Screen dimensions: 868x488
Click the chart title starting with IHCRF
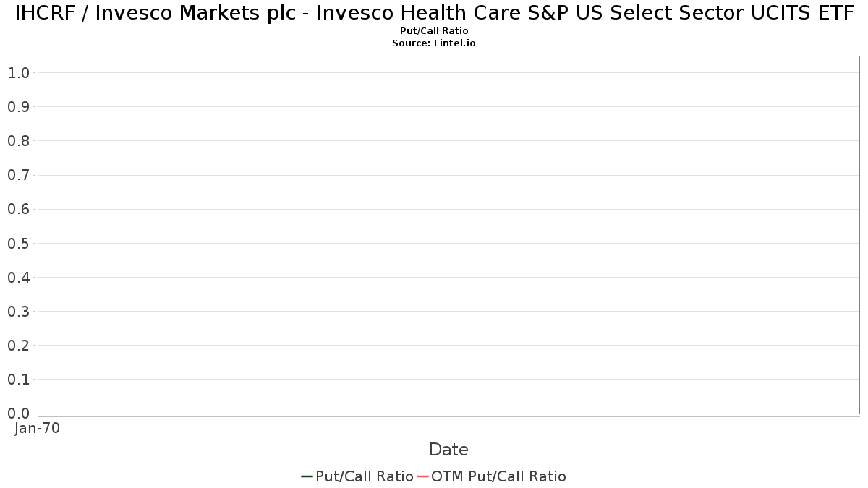point(434,14)
